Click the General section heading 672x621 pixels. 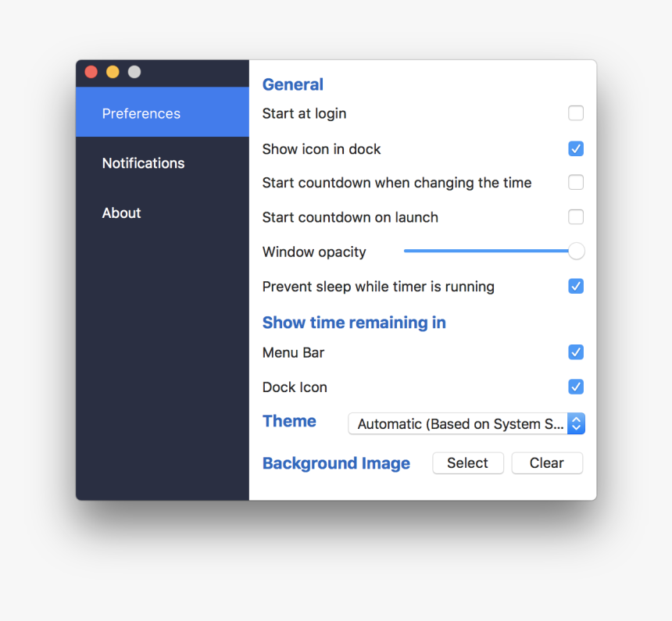click(293, 84)
